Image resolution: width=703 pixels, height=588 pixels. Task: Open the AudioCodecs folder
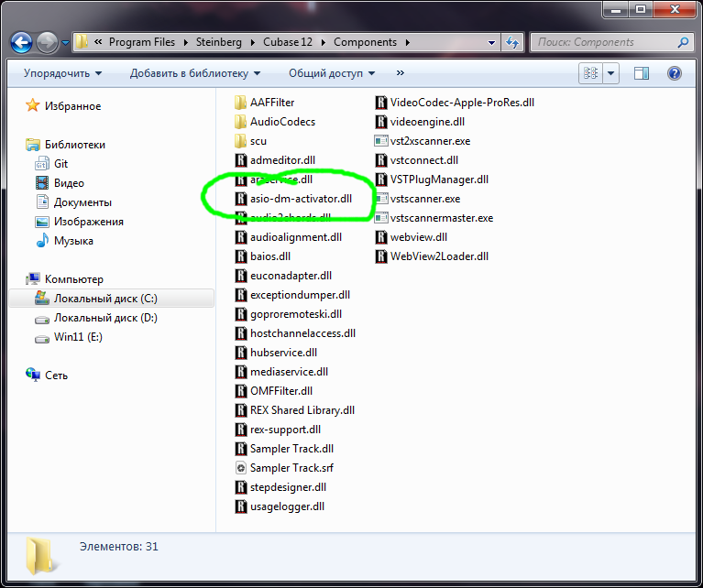(282, 122)
